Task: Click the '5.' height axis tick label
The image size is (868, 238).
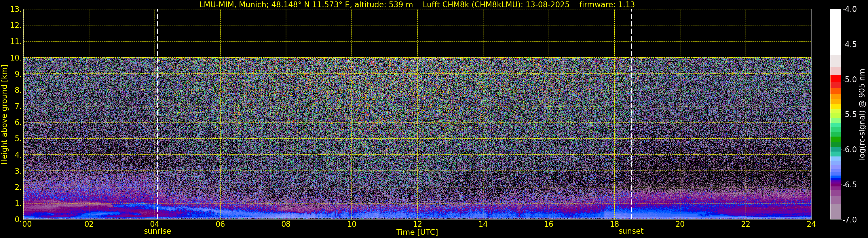Action: [18, 139]
